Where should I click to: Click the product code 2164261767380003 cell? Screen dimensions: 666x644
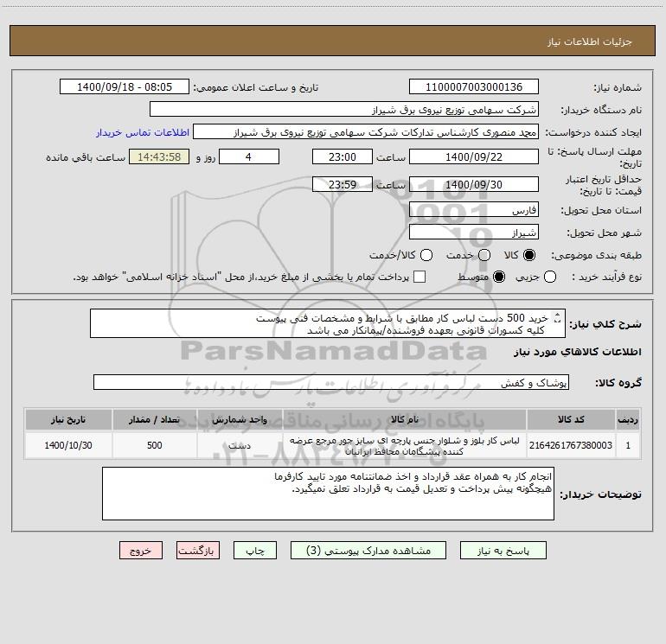pos(571,445)
